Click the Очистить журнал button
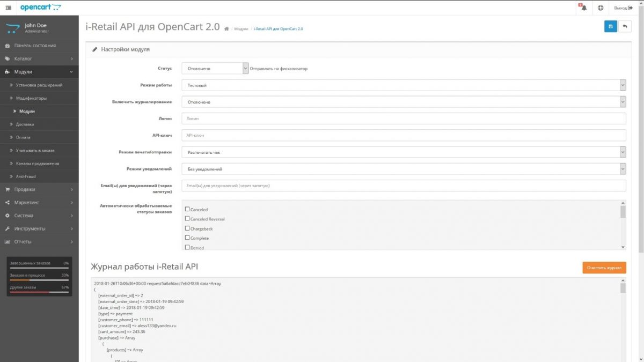The height and width of the screenshot is (362, 644). tap(604, 267)
